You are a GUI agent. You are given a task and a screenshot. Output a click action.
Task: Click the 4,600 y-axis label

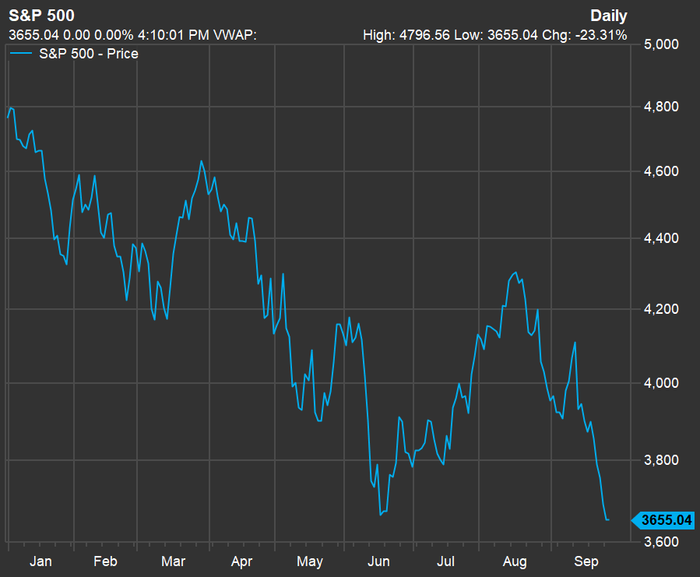(x=661, y=171)
